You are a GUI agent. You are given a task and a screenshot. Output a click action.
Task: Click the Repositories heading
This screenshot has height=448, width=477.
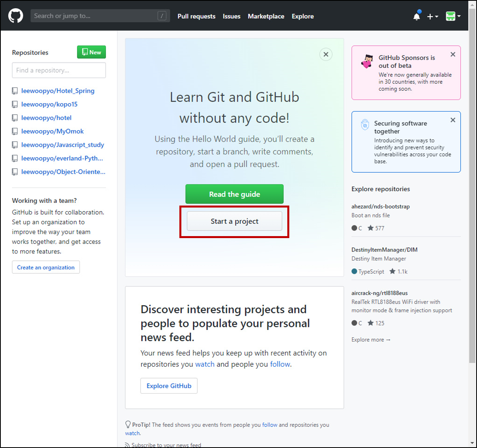(30, 52)
